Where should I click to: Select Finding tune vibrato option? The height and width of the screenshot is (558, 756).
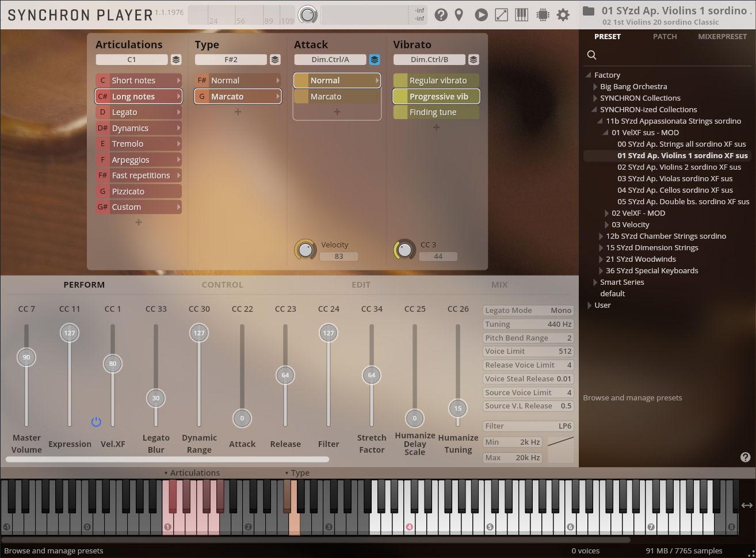click(x=436, y=112)
